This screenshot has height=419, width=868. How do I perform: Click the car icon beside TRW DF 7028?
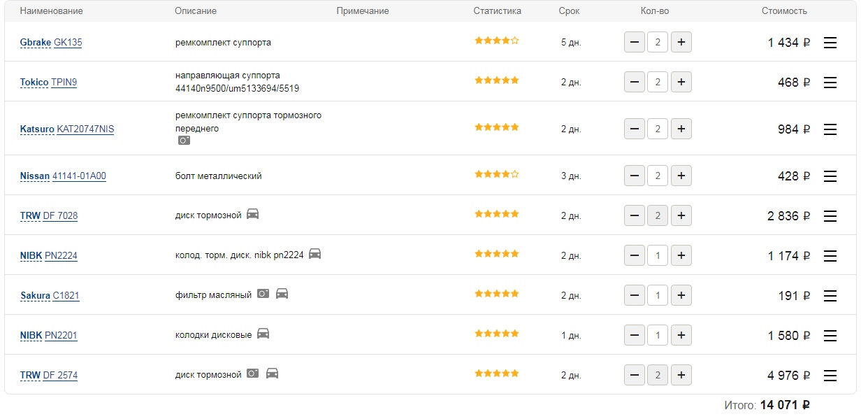253,214
